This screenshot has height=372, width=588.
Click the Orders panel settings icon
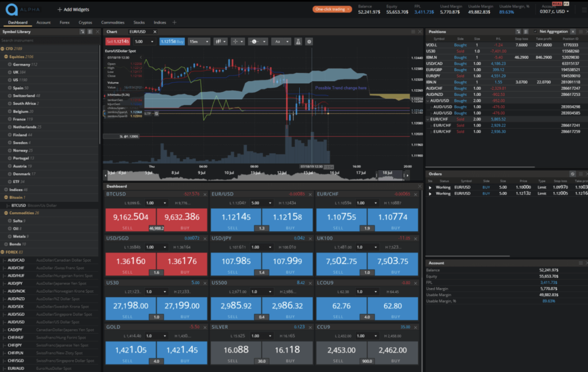pyautogui.click(x=572, y=174)
